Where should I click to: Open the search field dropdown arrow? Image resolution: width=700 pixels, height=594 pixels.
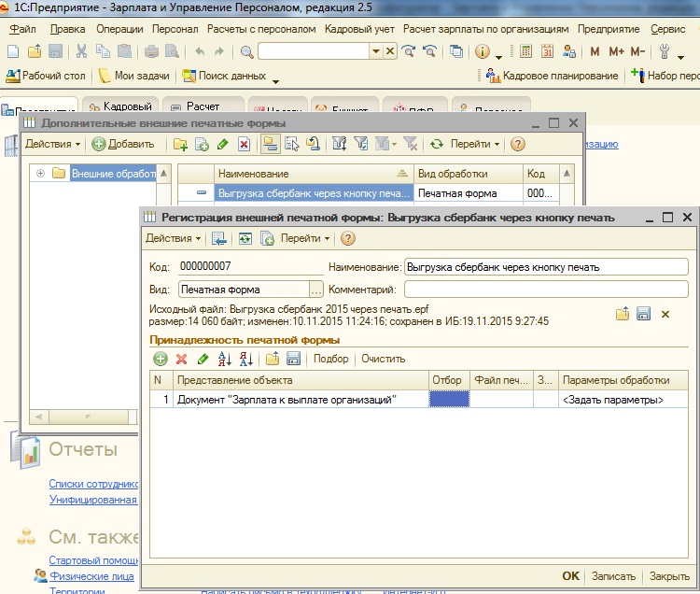tap(376, 51)
